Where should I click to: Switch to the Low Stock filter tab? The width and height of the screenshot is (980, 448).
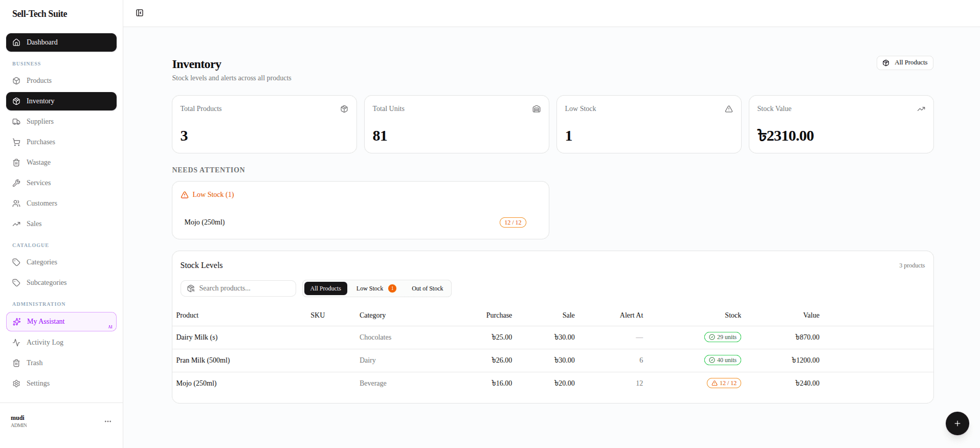376,288
